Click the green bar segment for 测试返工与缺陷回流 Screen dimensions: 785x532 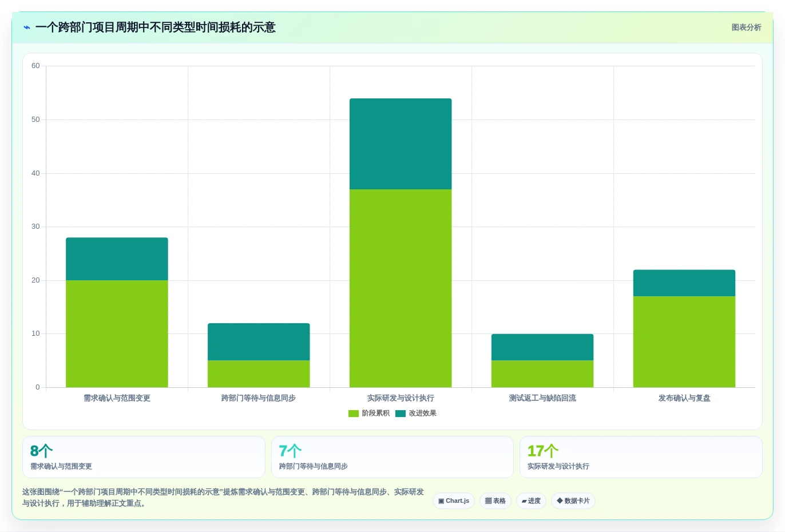tap(542, 374)
